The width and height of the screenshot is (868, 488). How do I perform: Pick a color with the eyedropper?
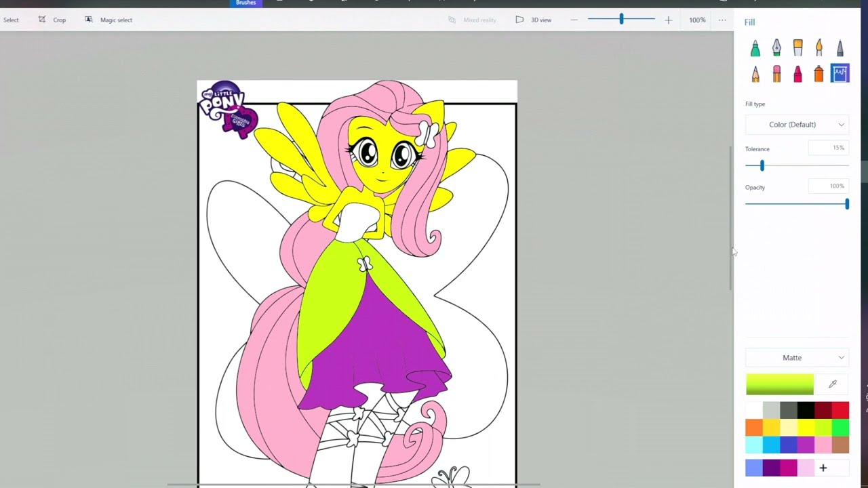pyautogui.click(x=833, y=384)
